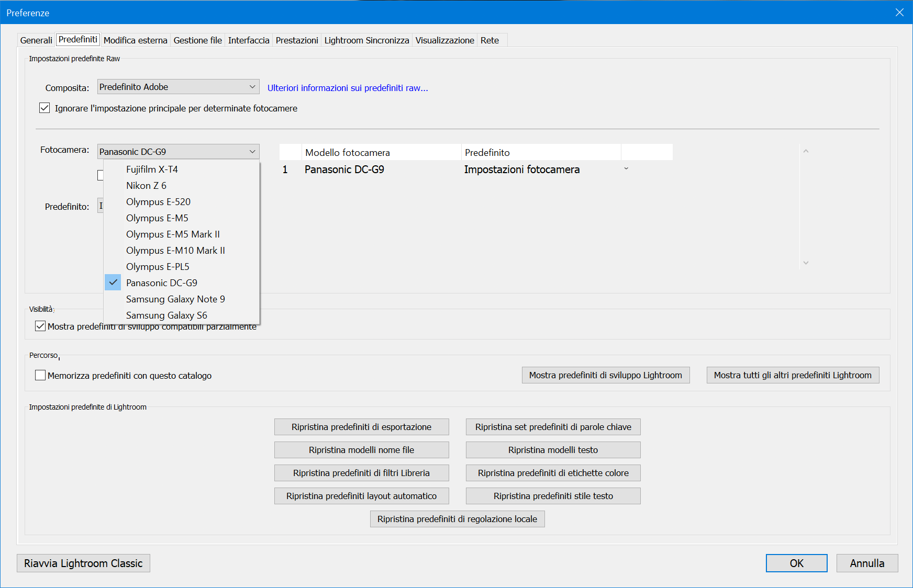
Task: Expand the Impostazioni fotocamera row dropdown arrow
Action: click(626, 169)
